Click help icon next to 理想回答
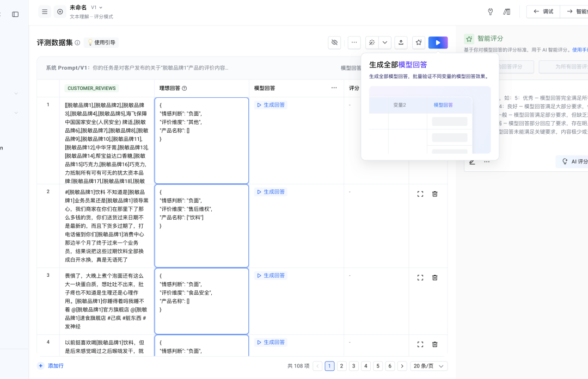This screenshot has width=588, height=379. click(x=184, y=89)
